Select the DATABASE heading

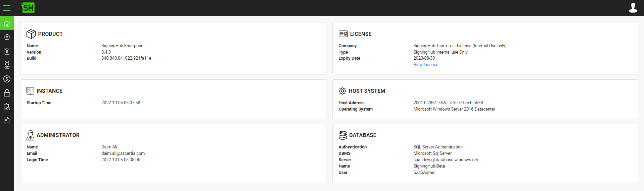[x=363, y=135]
